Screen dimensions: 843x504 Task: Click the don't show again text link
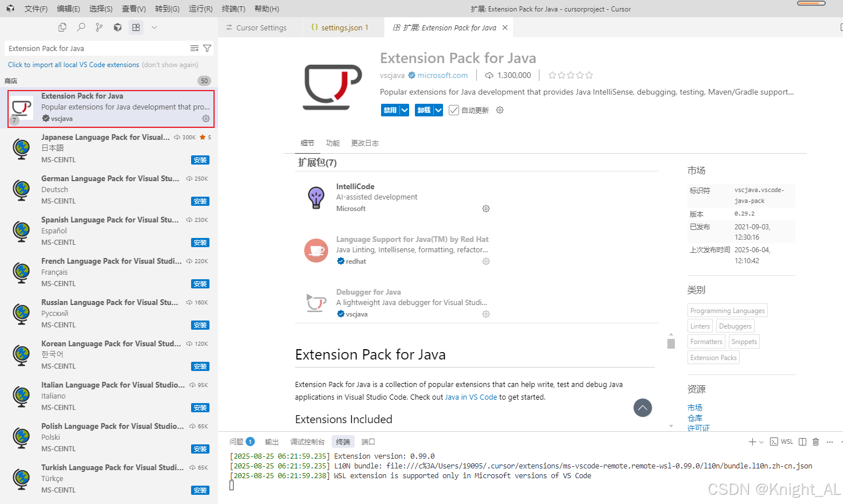tap(170, 65)
